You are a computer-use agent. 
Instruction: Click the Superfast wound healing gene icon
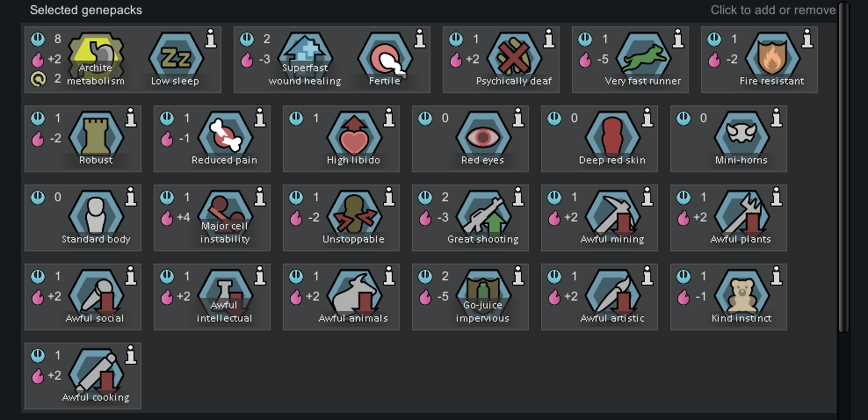coord(305,59)
